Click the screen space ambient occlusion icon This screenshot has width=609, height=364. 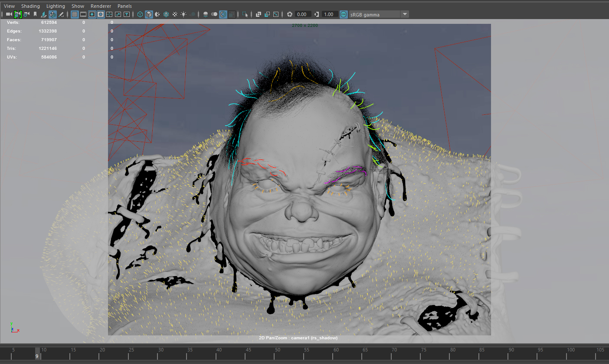[x=206, y=14]
